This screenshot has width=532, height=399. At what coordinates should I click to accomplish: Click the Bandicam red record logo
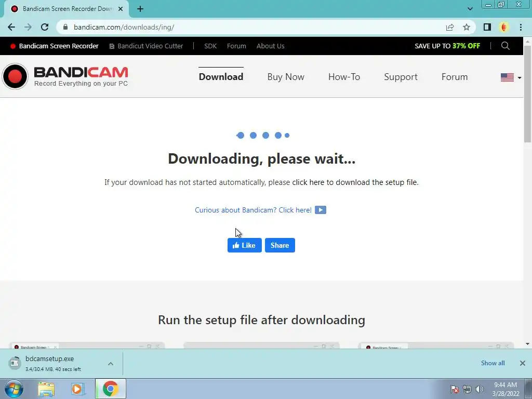(15, 76)
